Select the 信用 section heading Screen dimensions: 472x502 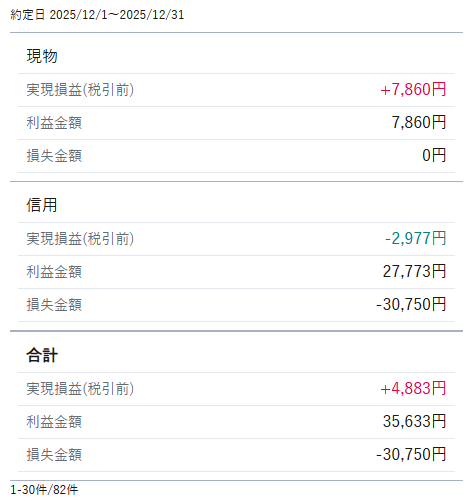[42, 205]
